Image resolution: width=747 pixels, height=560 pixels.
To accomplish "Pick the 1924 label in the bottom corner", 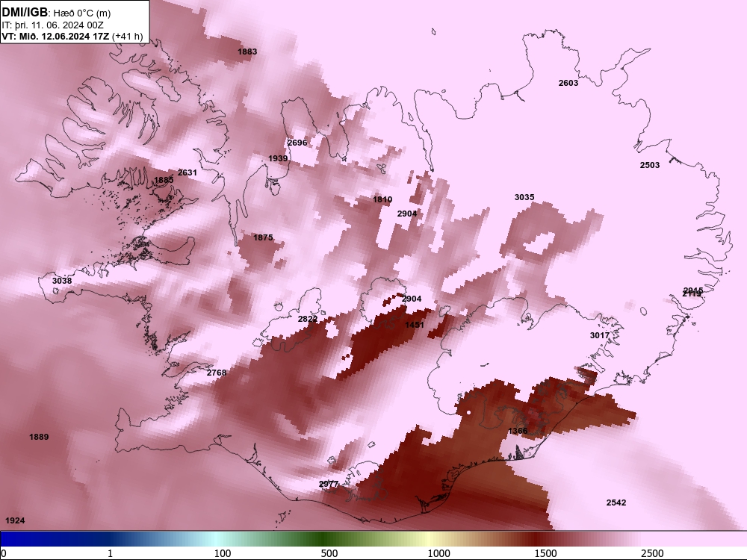I will pyautogui.click(x=15, y=520).
